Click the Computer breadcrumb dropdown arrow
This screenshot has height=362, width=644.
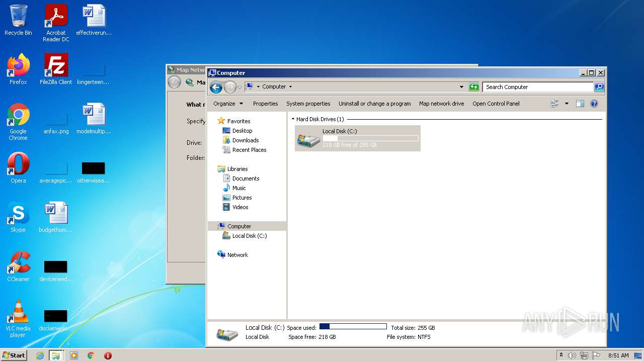[290, 87]
